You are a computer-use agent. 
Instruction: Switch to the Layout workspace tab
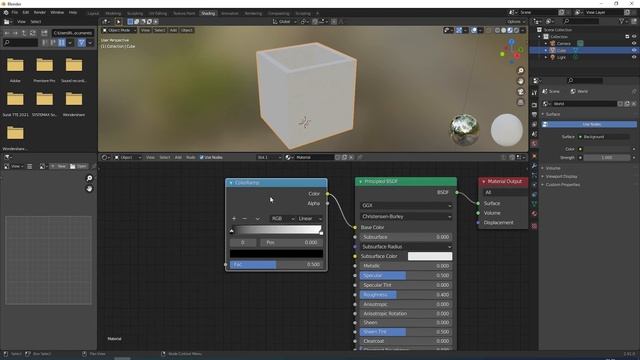[x=93, y=13]
